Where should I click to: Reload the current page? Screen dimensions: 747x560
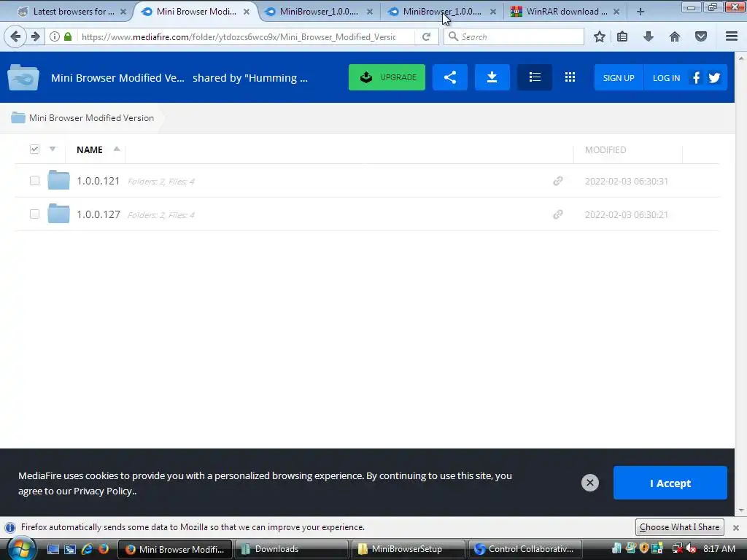426,36
